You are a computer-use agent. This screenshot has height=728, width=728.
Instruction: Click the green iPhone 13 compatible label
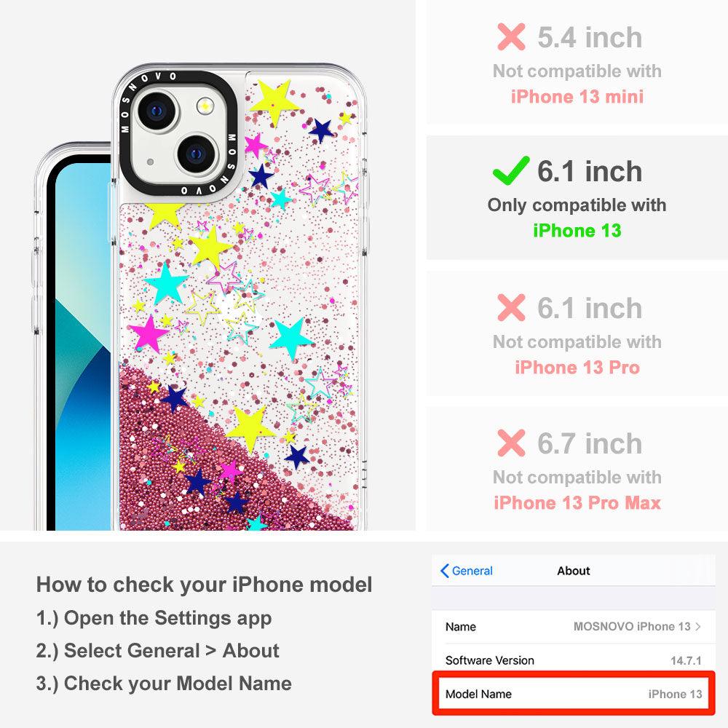(x=577, y=230)
